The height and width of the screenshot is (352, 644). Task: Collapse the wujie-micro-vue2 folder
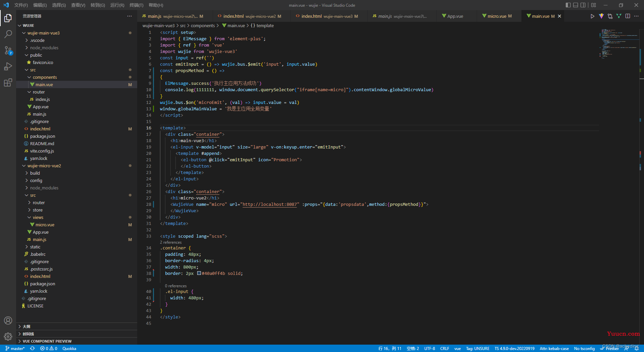point(24,166)
